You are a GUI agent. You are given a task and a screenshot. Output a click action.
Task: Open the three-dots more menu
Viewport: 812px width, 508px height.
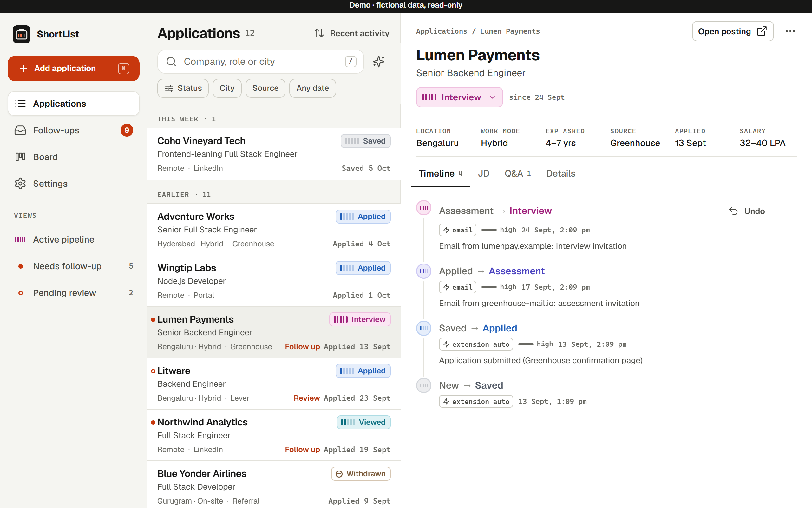[790, 31]
